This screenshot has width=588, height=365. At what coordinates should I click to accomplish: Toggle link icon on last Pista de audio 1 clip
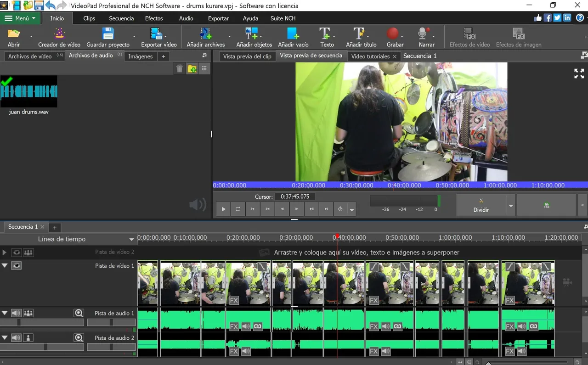coord(533,327)
